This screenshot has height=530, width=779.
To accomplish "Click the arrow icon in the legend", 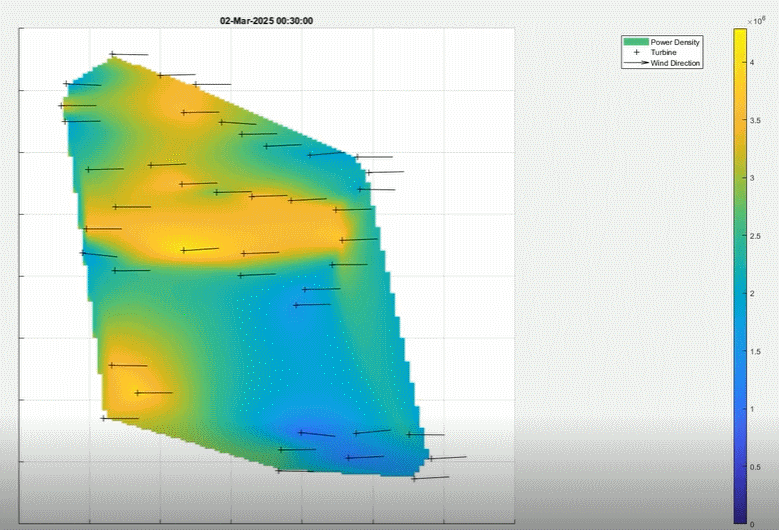I will click(636, 63).
